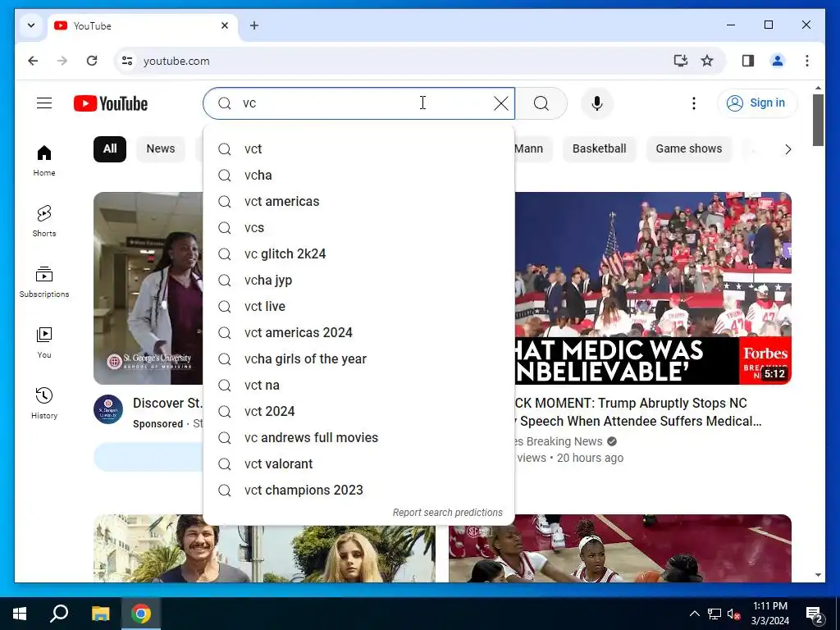Bookmark this page with the star icon
840x630 pixels.
[x=707, y=61]
